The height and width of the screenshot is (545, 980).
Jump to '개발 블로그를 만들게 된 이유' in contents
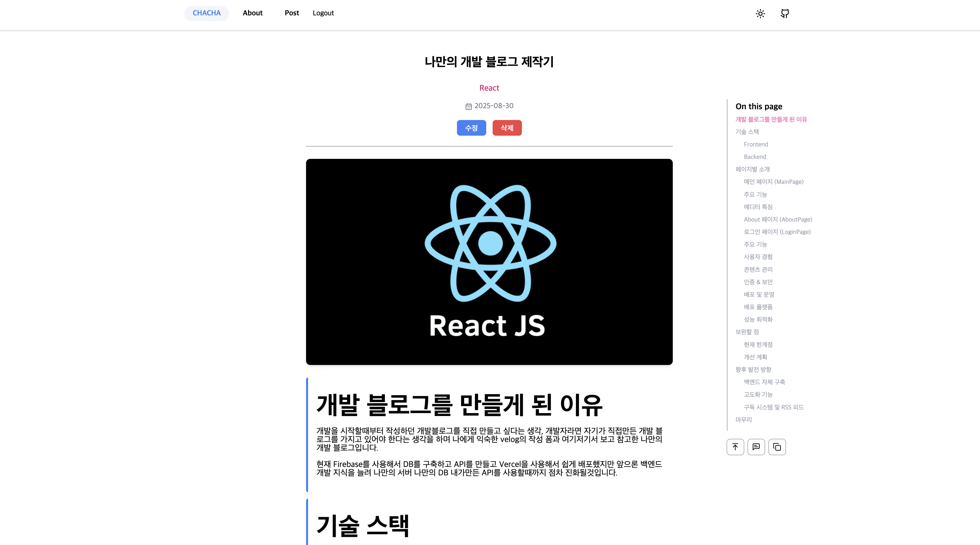coord(771,119)
